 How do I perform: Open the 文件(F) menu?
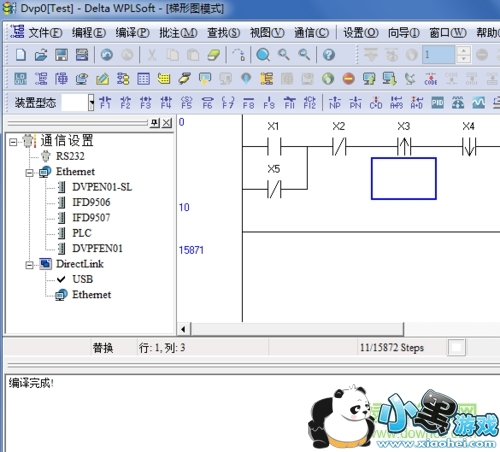(x=45, y=33)
